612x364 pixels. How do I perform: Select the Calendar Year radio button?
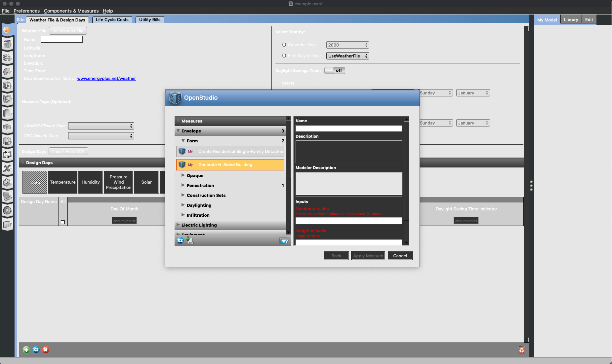[284, 45]
